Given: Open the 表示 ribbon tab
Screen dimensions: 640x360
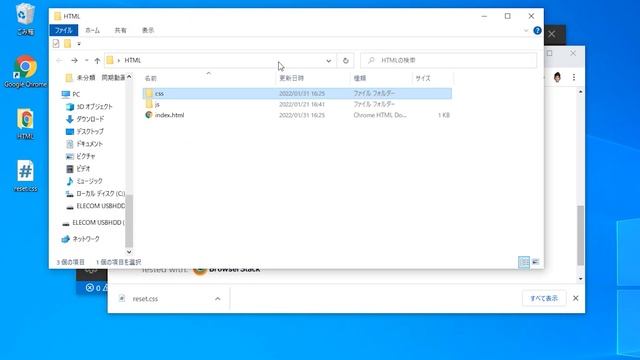Looking at the screenshot, I should [148, 30].
